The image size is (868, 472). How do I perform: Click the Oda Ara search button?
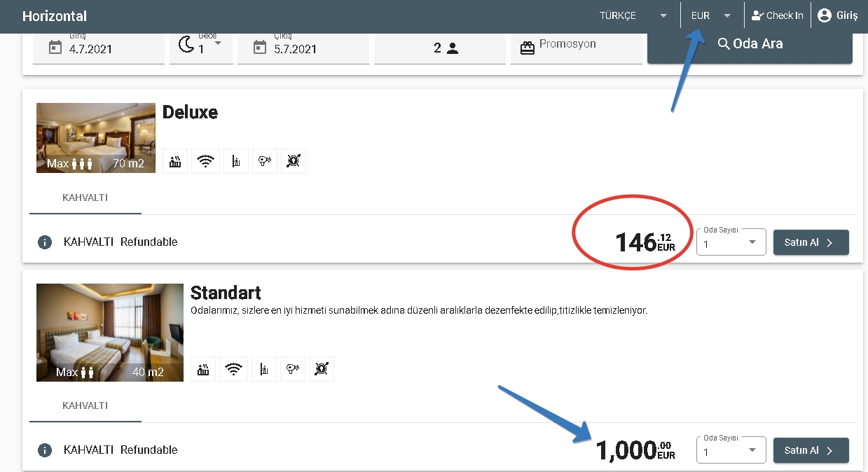pyautogui.click(x=750, y=44)
